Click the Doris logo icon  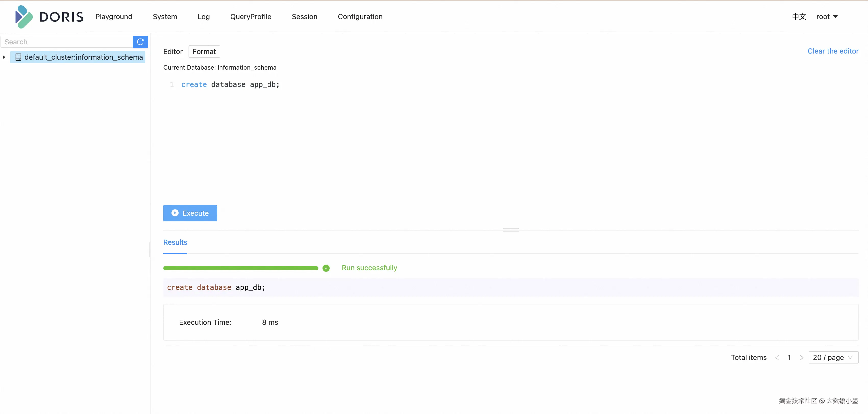(23, 17)
